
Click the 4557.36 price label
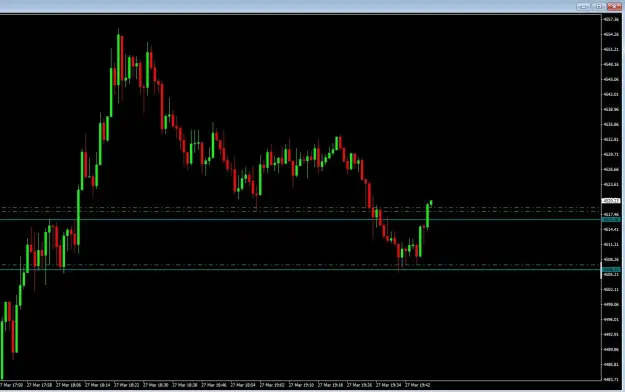tap(611, 19)
